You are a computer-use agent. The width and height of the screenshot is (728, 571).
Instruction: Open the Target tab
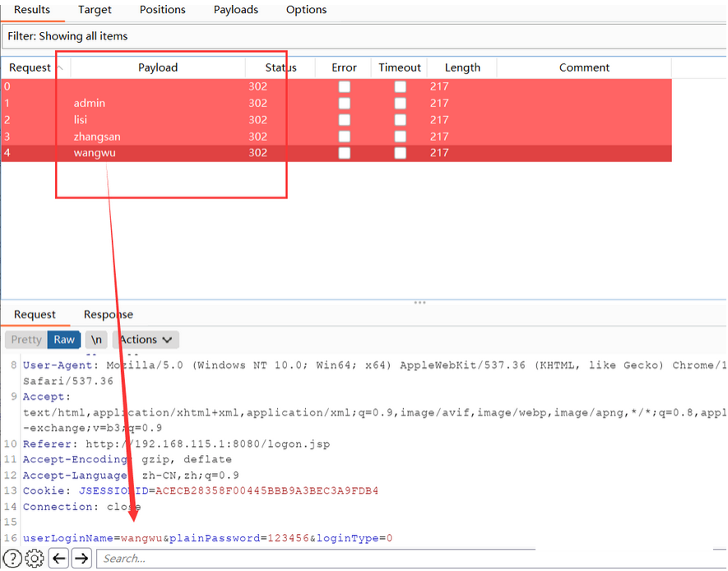pos(95,10)
